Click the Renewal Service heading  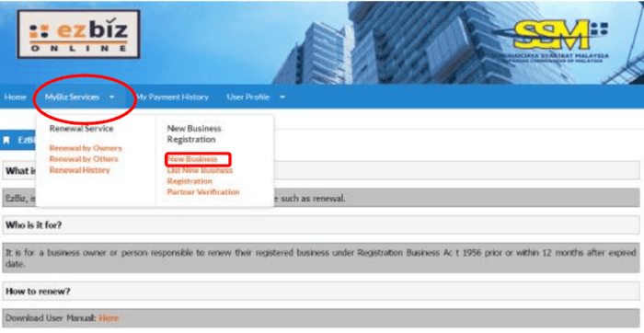[81, 129]
